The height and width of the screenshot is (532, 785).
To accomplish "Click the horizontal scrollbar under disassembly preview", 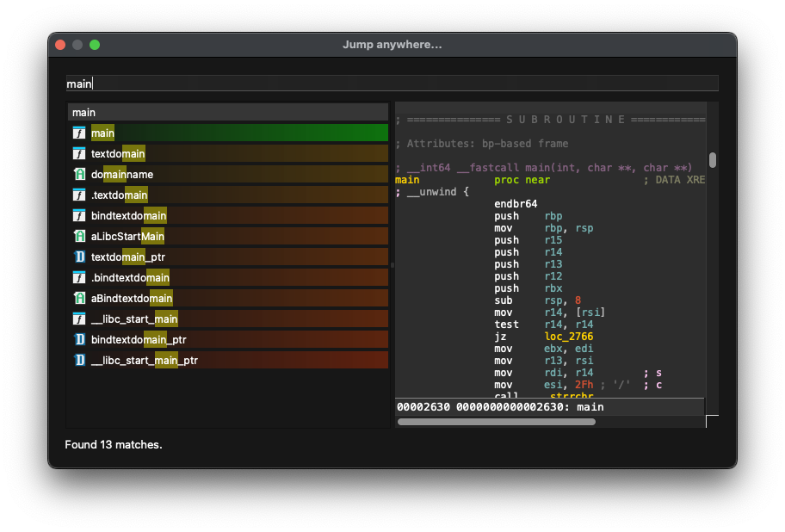I will click(497, 422).
